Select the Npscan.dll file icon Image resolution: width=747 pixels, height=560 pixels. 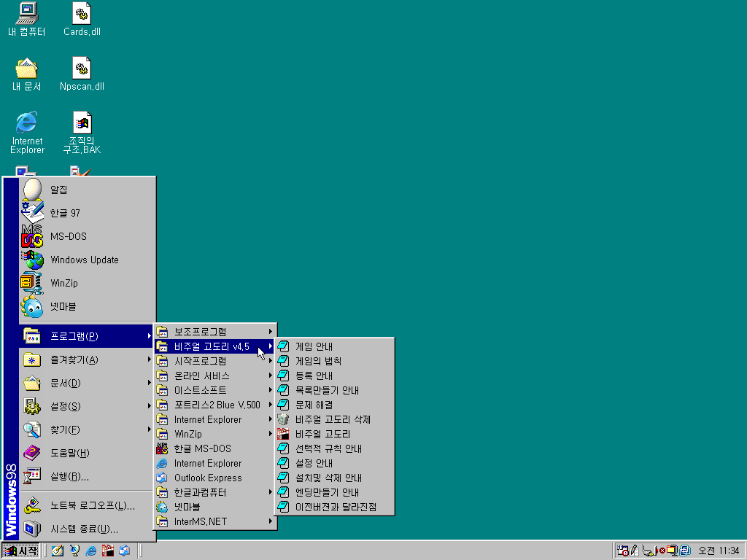point(82,74)
